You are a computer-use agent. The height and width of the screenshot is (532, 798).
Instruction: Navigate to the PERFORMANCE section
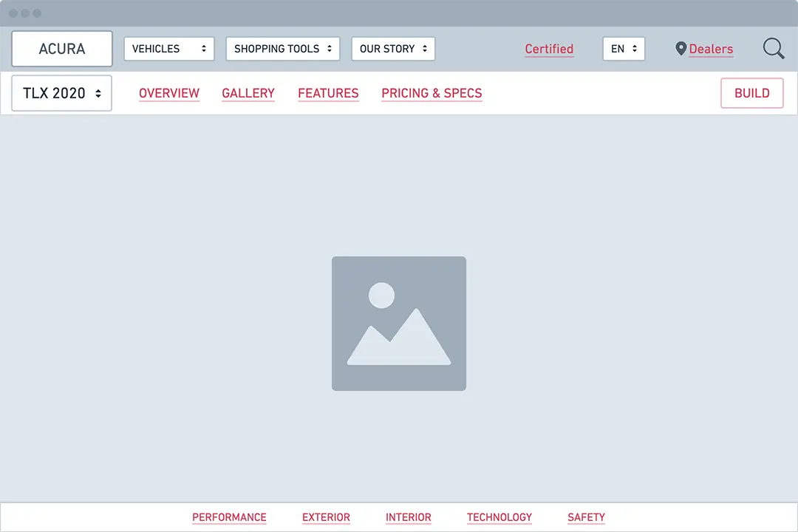[229, 517]
